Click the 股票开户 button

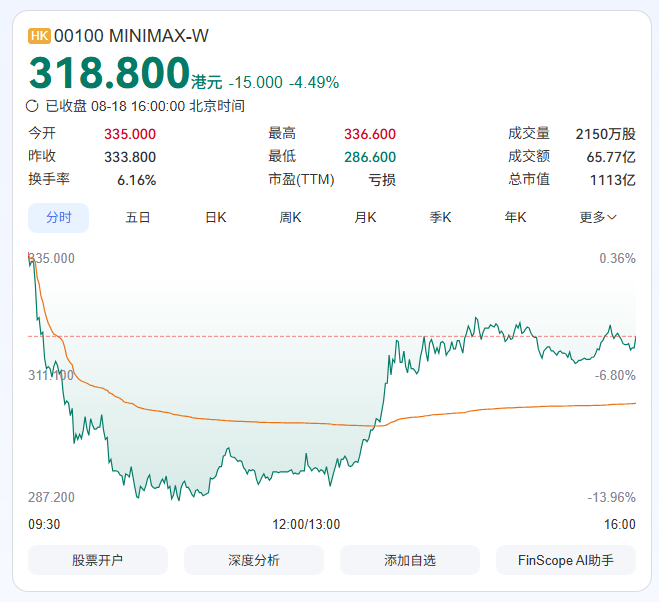point(98,560)
